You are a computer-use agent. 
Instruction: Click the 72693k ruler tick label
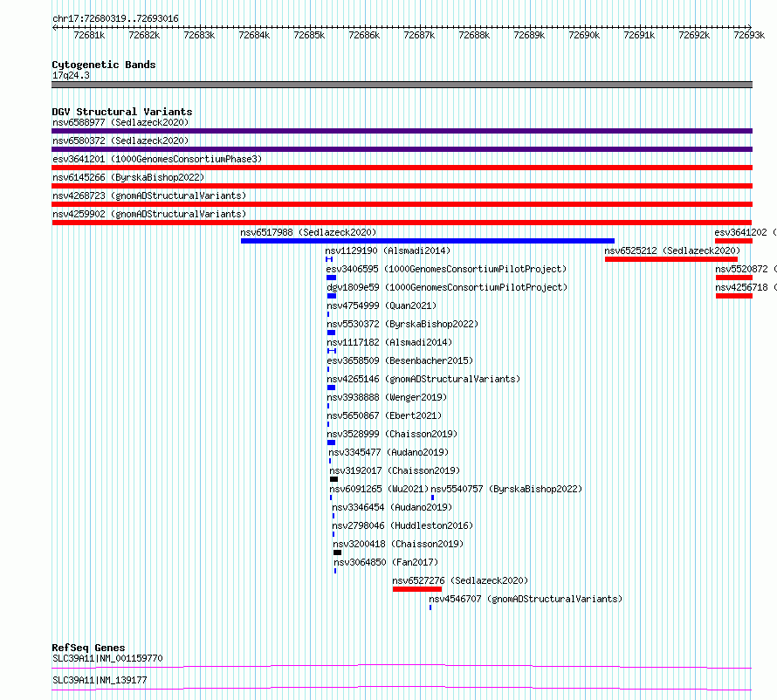tap(749, 35)
